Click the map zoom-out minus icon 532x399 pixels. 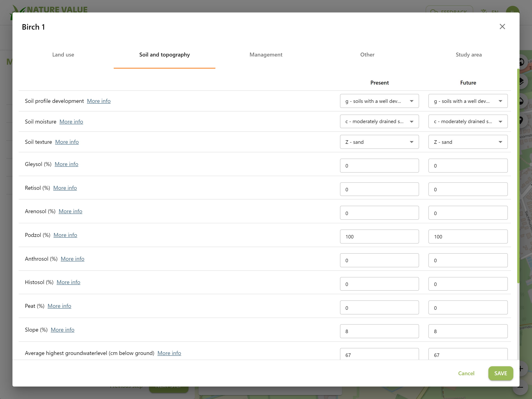coord(521,387)
